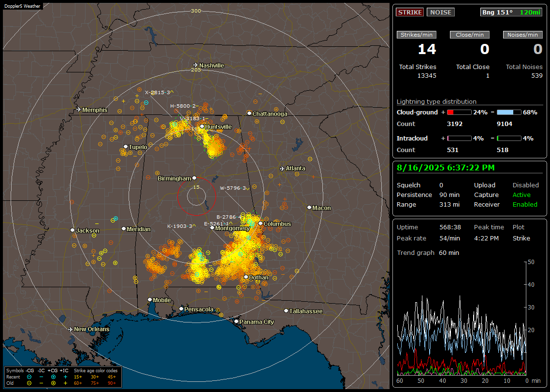This screenshot has height=392, width=550.
Task: Click the Persistence value 90 min
Action: click(449, 195)
